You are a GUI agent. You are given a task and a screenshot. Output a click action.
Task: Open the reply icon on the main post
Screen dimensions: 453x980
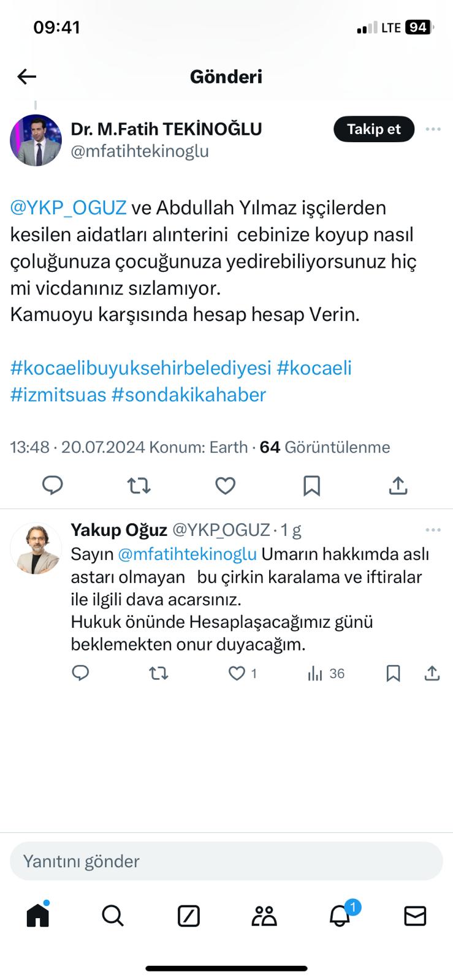coord(53,485)
